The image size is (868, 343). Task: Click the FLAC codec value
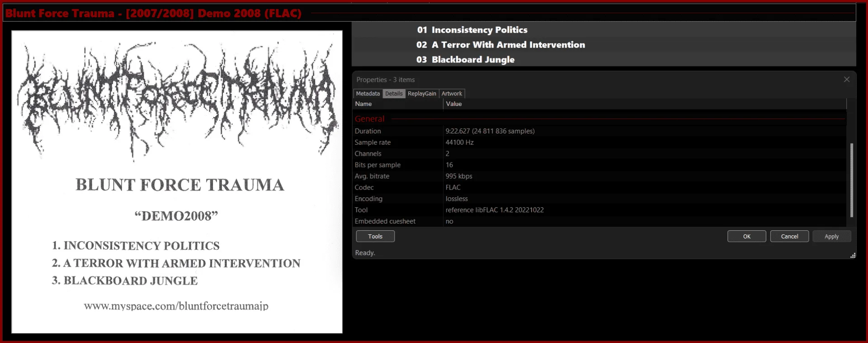pos(453,188)
